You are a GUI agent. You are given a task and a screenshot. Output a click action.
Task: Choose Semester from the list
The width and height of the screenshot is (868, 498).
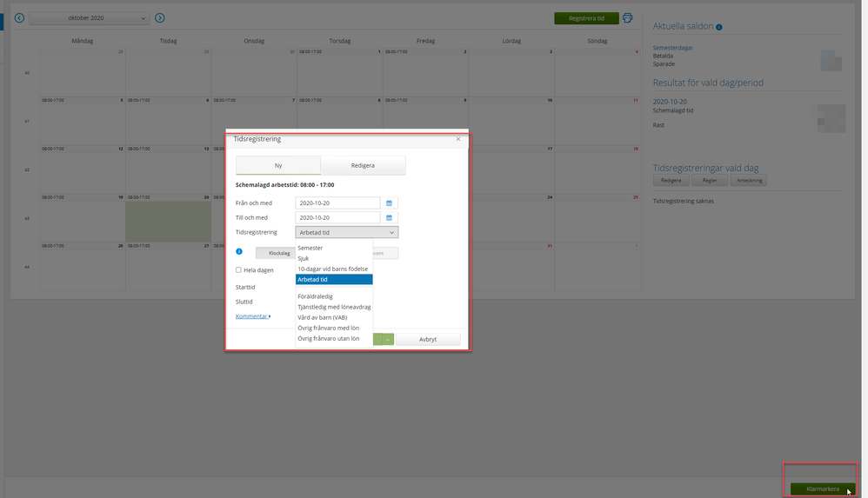click(x=334, y=248)
